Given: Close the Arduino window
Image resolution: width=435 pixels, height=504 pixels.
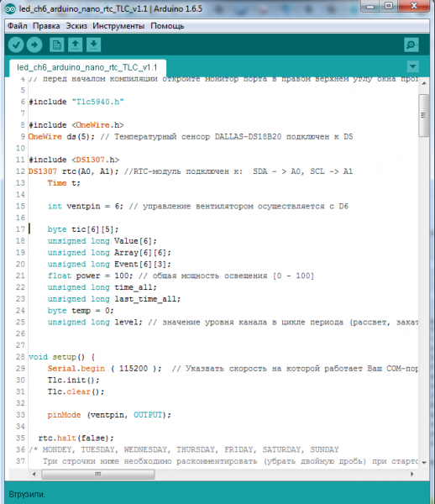Looking at the screenshot, I should [x=414, y=6].
